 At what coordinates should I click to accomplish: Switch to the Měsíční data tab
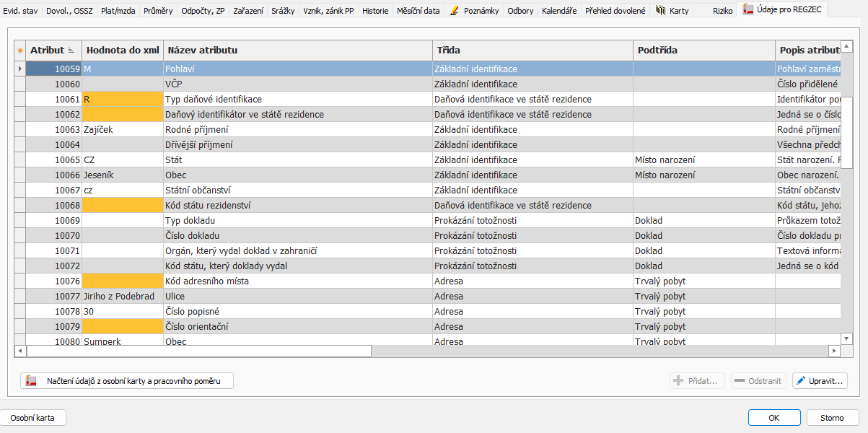coord(418,11)
